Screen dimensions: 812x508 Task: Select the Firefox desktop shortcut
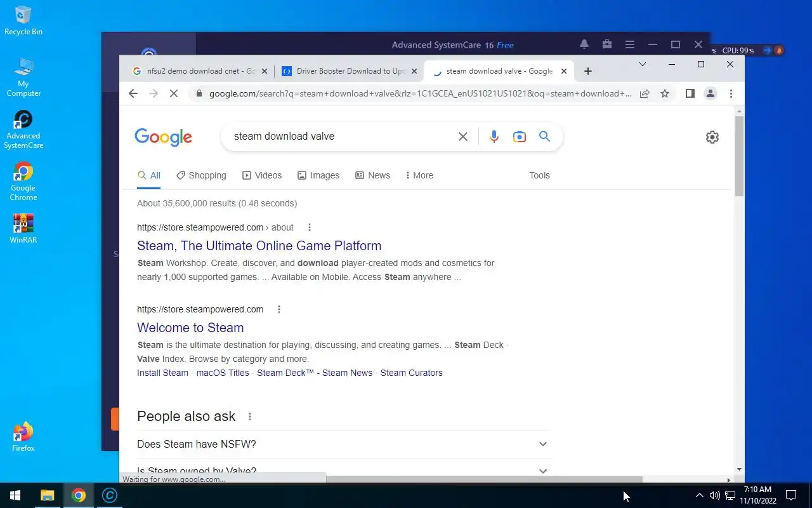(x=23, y=437)
